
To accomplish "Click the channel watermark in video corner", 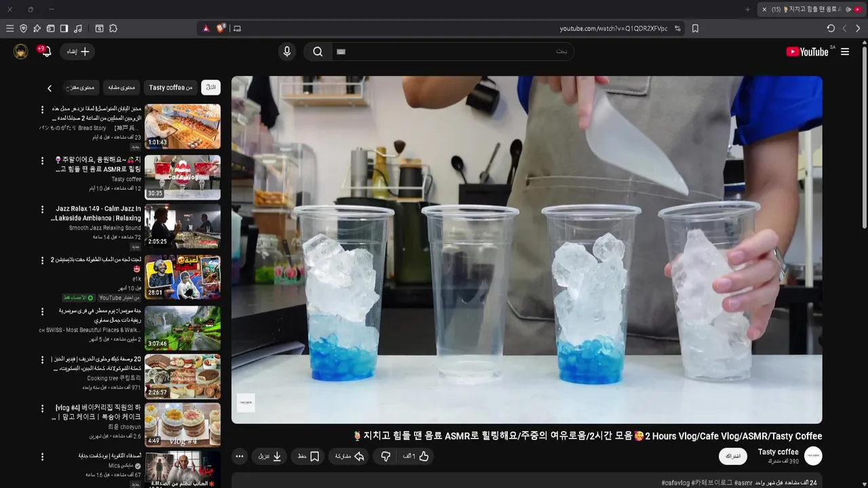I will pyautogui.click(x=245, y=403).
